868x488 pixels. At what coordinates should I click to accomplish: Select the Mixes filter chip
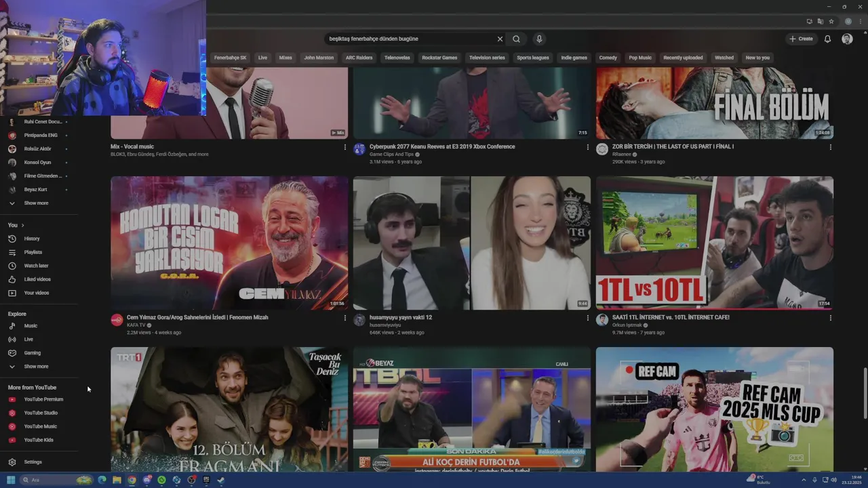click(285, 58)
